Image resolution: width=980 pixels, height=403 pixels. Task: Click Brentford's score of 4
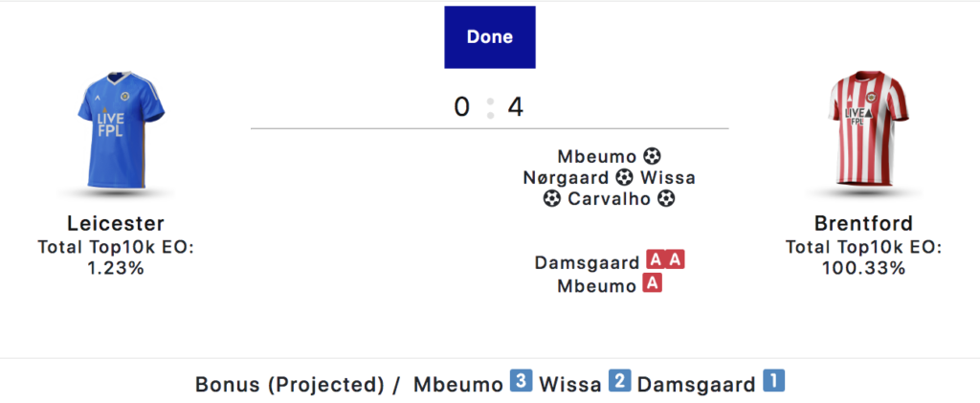[516, 107]
